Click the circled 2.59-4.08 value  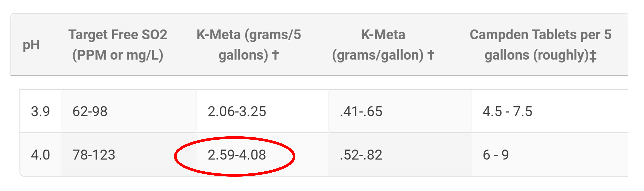(x=237, y=155)
